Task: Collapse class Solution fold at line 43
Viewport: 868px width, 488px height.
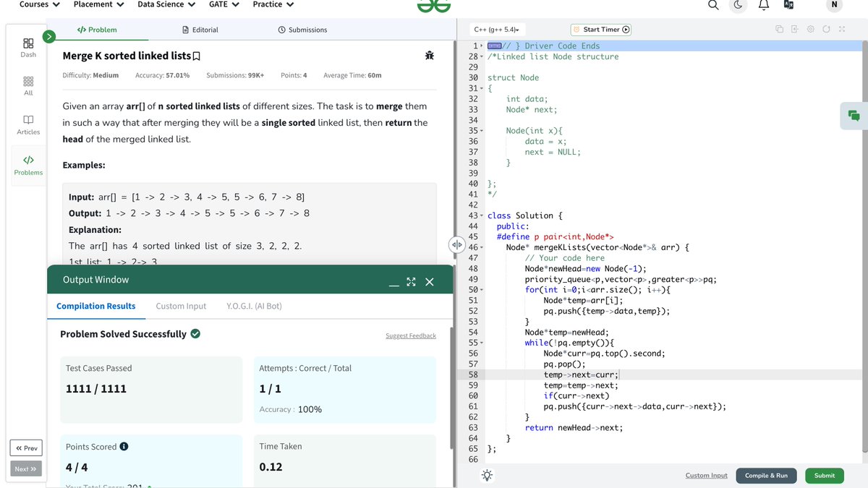Action: pos(483,215)
